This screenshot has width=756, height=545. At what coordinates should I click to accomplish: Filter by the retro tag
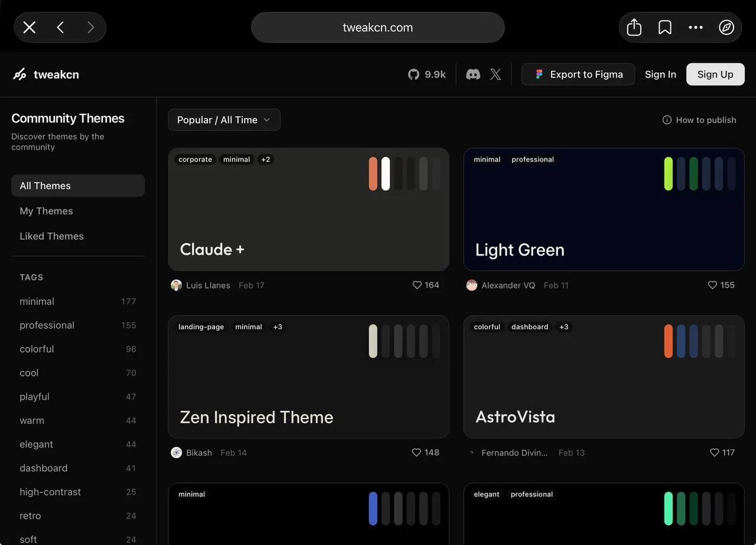pos(78,515)
